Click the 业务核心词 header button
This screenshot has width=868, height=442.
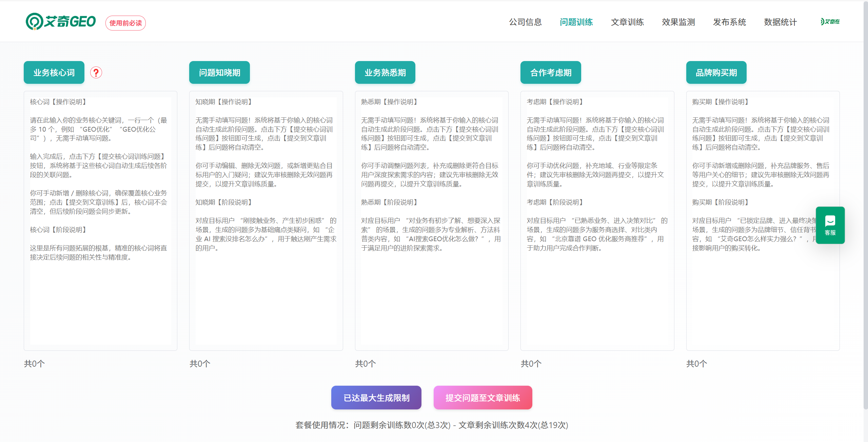coord(54,73)
